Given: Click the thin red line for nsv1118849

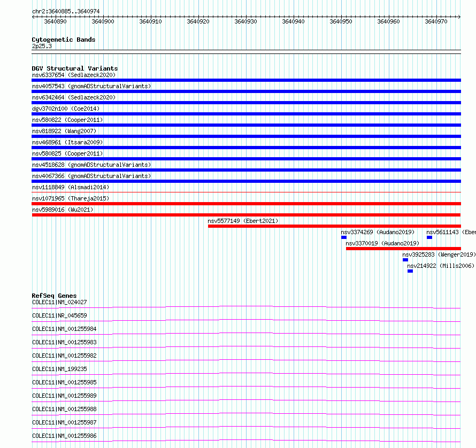Looking at the screenshot, I should pyautogui.click(x=246, y=192).
